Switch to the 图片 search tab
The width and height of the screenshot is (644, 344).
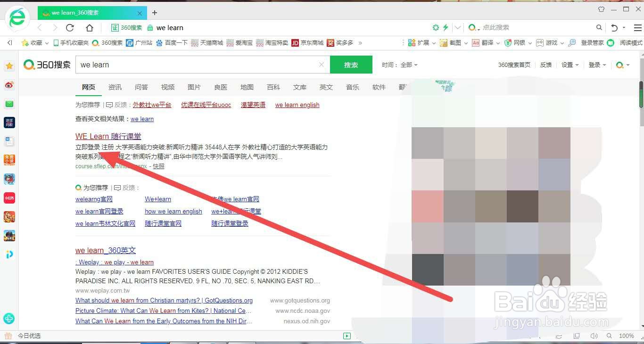pos(194,87)
